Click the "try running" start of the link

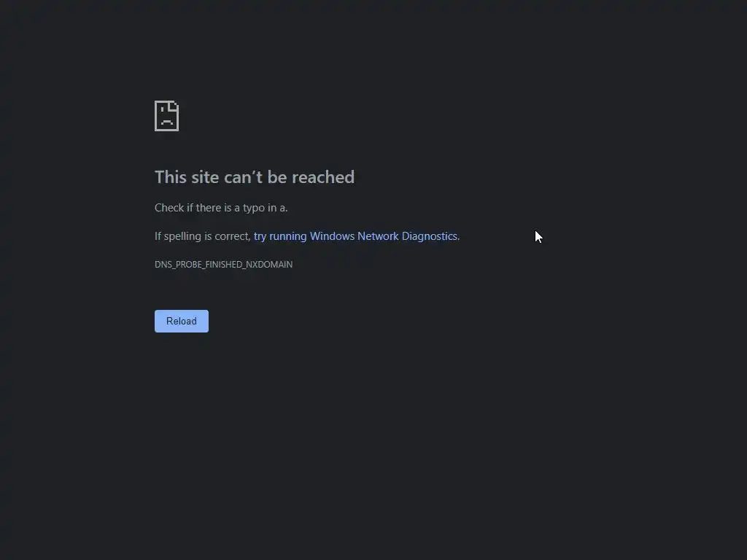tap(280, 236)
